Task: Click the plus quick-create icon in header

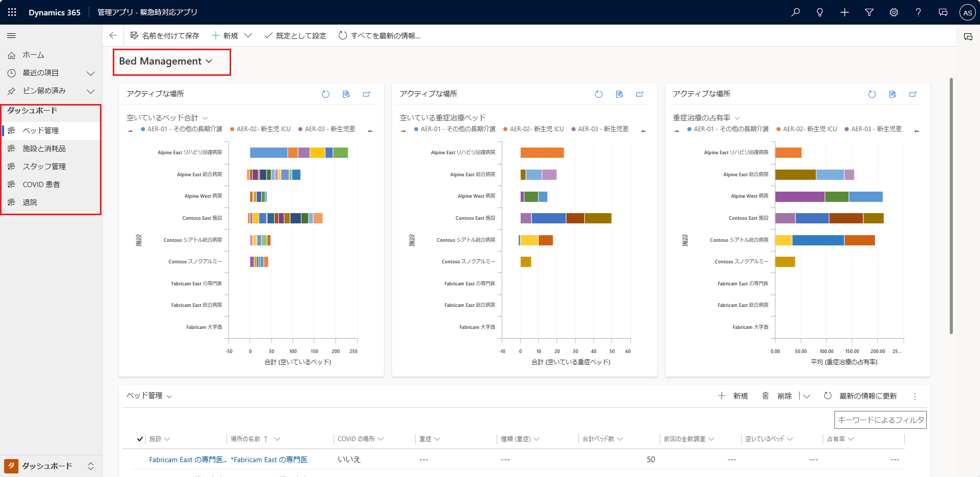Action: [x=845, y=12]
